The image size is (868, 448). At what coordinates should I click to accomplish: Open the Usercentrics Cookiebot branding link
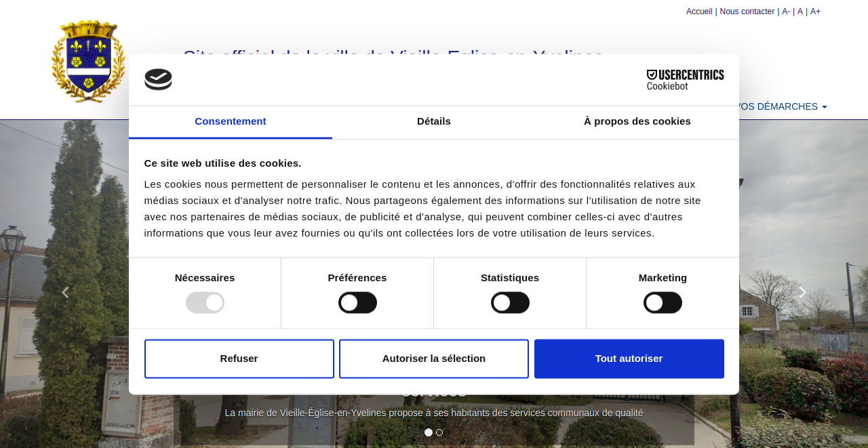tap(685, 79)
